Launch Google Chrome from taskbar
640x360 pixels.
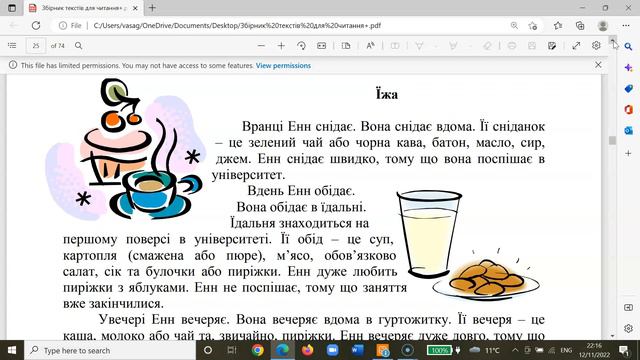258,350
